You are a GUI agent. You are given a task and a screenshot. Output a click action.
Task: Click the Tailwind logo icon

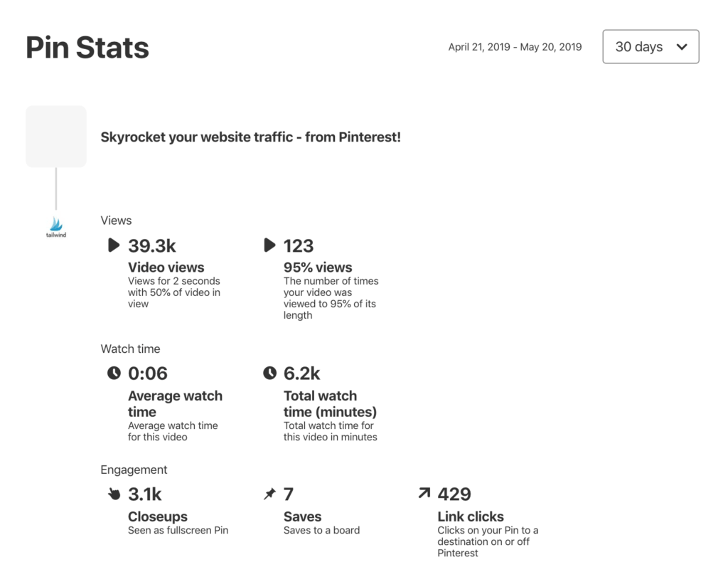56,227
